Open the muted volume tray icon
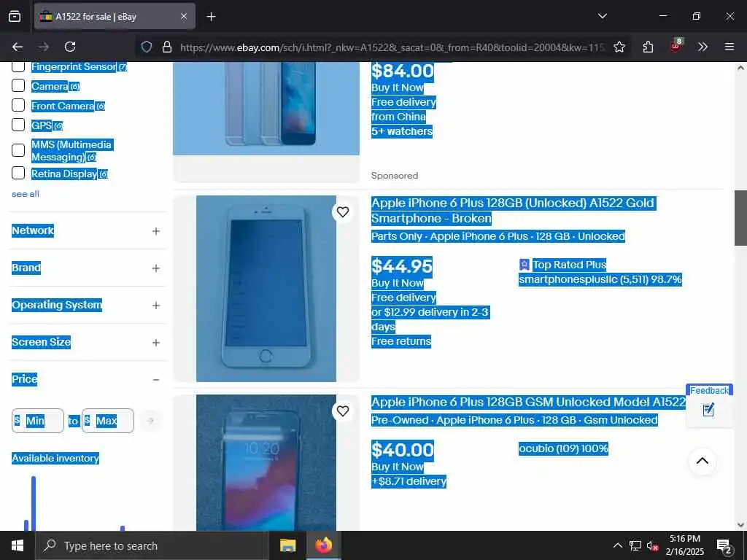 (652, 545)
